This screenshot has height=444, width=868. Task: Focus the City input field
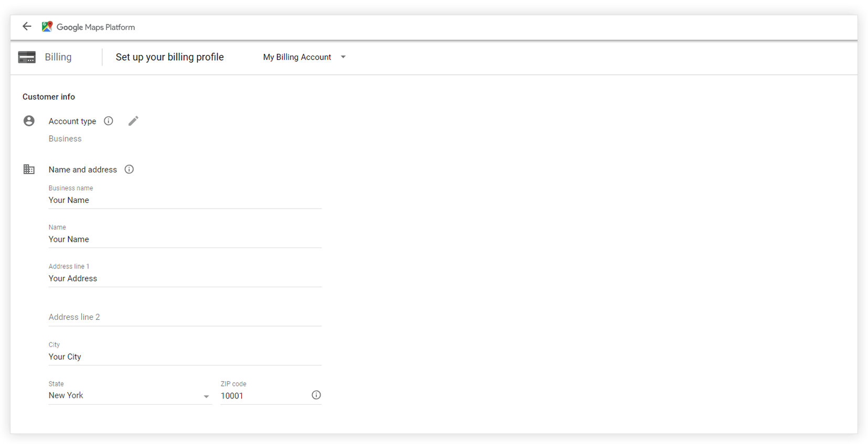click(185, 357)
